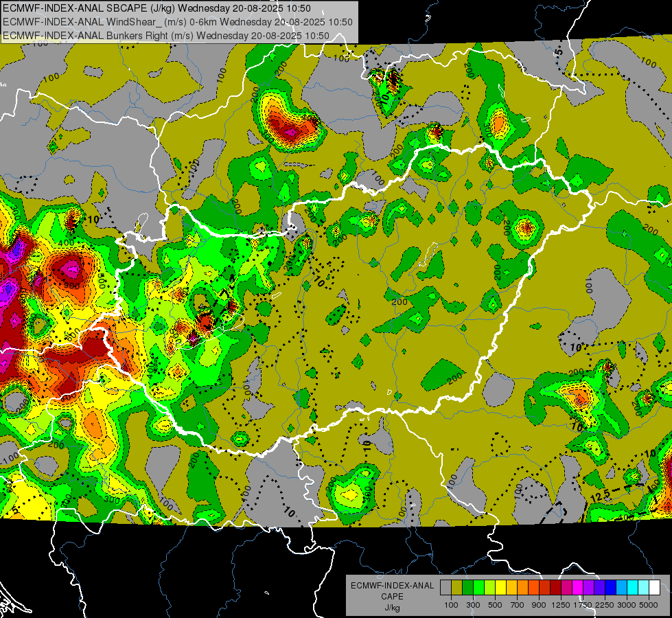Click the legend tick label 2250

[605, 605]
